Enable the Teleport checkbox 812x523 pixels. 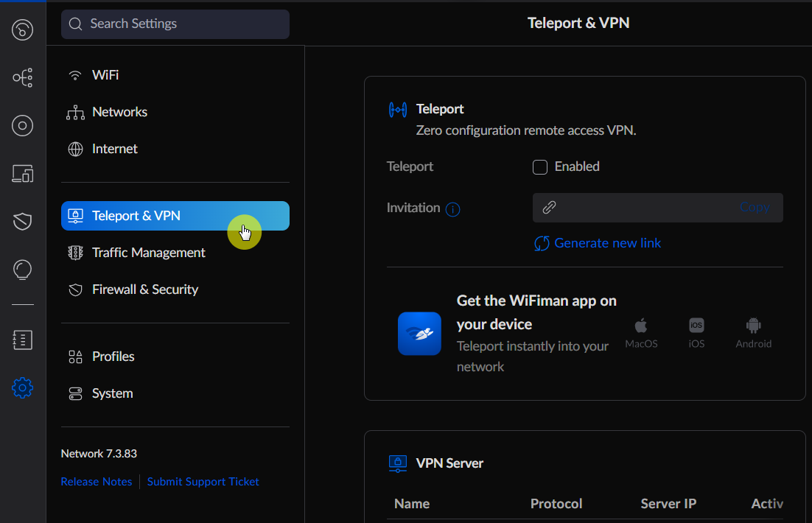(540, 166)
